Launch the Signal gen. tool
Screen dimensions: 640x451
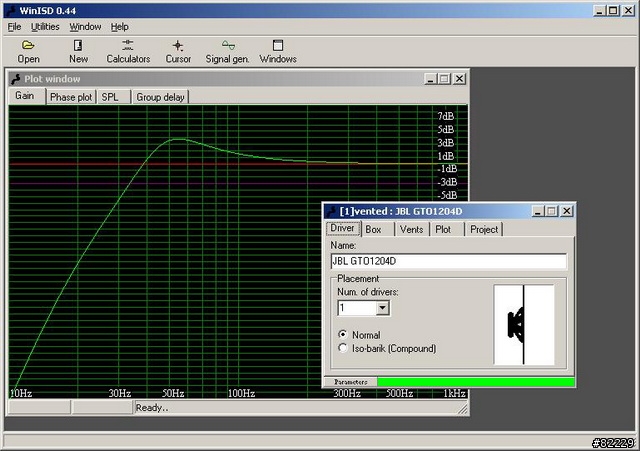click(227, 52)
